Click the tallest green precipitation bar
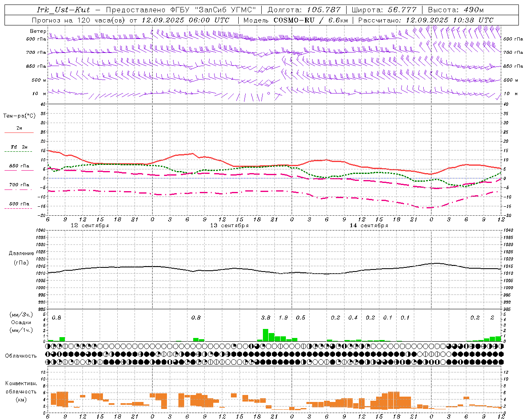Image resolution: width=525 pixels, height=420 pixels. click(x=266, y=335)
